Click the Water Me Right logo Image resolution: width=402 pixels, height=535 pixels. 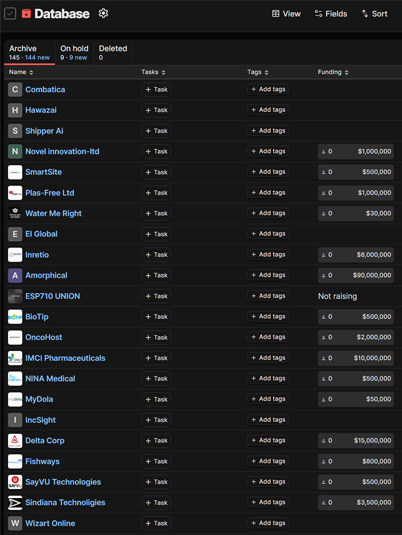[15, 213]
